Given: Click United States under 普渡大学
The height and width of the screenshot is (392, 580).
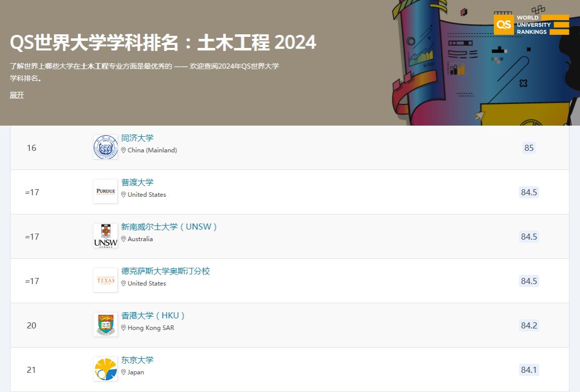Looking at the screenshot, I should tap(147, 195).
